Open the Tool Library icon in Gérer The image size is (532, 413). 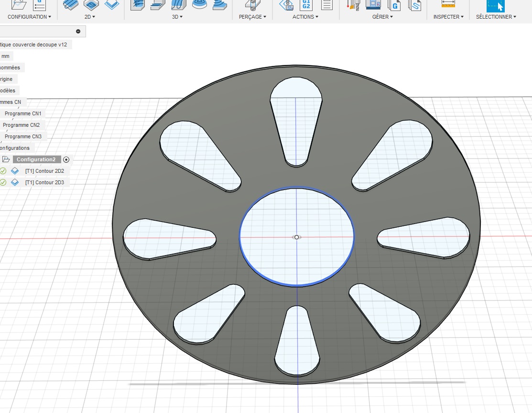(354, 4)
